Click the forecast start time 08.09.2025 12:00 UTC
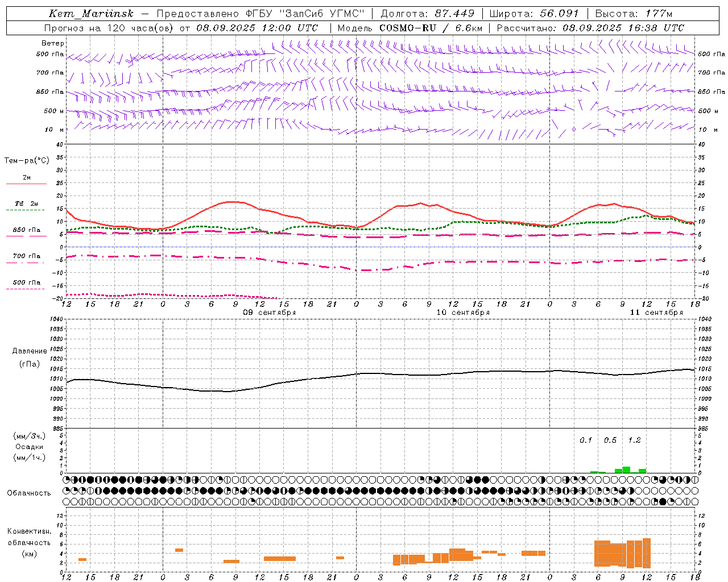Viewport: 728px width, 582px height. pyautogui.click(x=257, y=28)
